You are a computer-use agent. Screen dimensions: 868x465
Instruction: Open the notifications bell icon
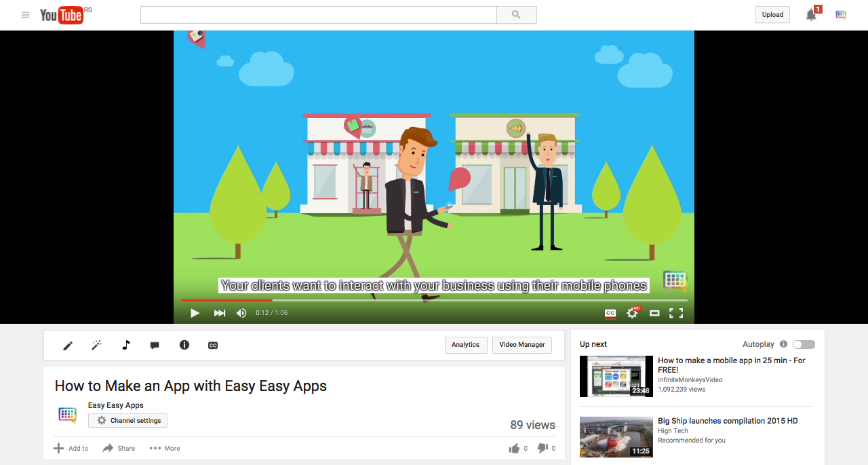pos(810,14)
